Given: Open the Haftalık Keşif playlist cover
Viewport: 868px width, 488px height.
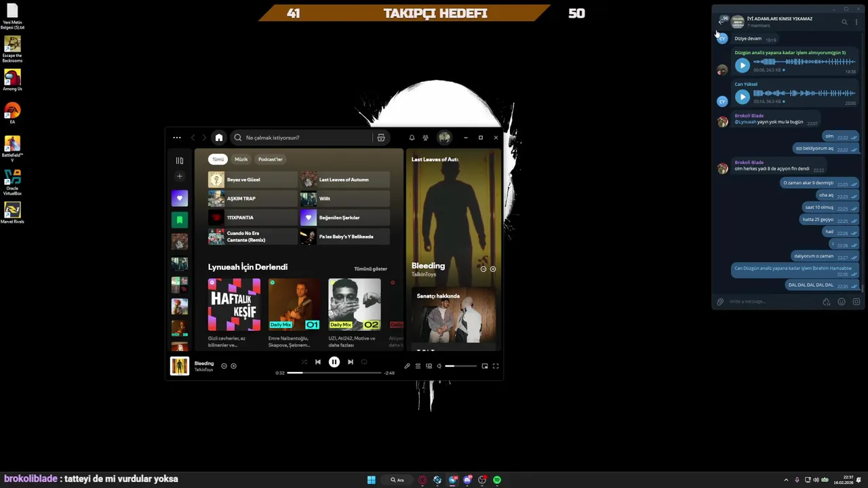Looking at the screenshot, I should [234, 304].
